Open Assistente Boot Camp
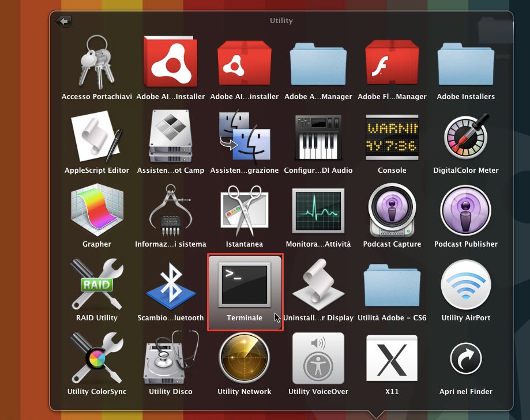 point(171,136)
